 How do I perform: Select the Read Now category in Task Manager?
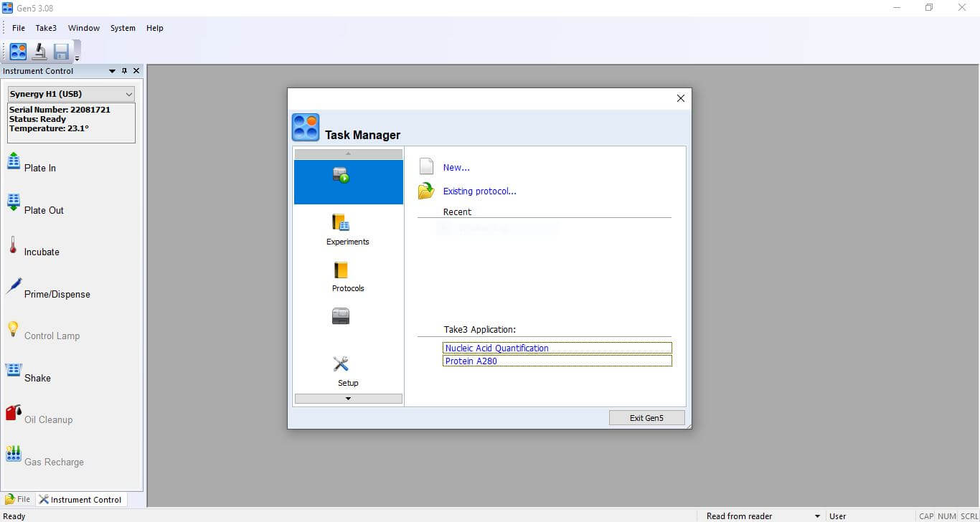348,182
